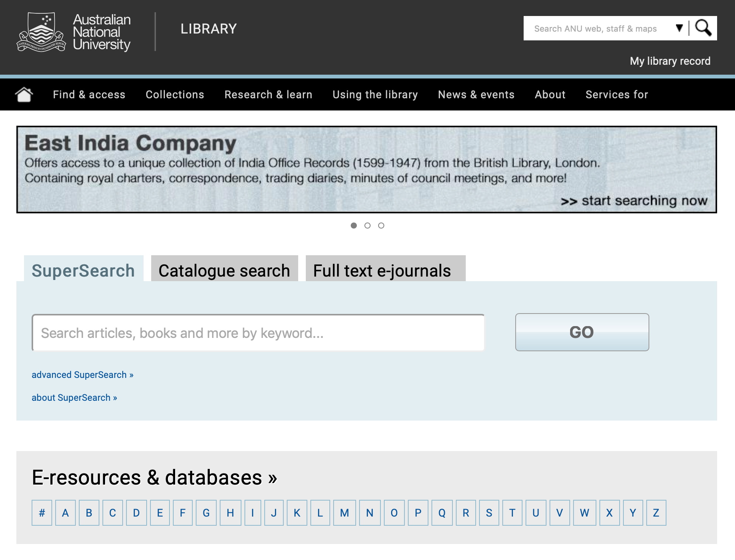Browse databases starting with B
This screenshot has height=560, width=735.
coord(89,513)
